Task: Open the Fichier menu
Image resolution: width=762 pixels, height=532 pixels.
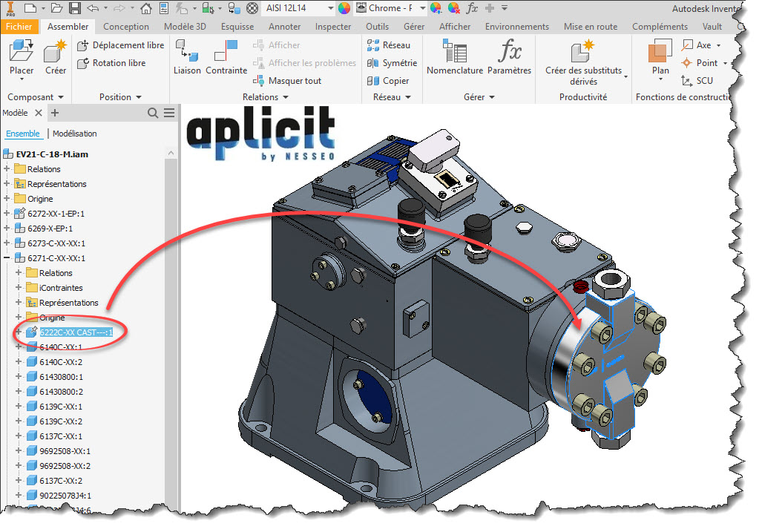Action: click(18, 27)
